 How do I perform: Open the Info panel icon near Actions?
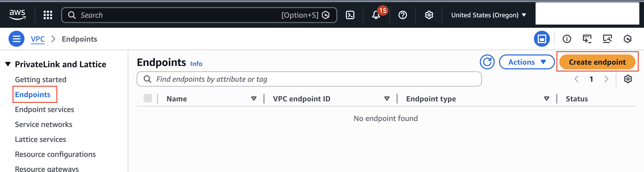[x=567, y=39]
